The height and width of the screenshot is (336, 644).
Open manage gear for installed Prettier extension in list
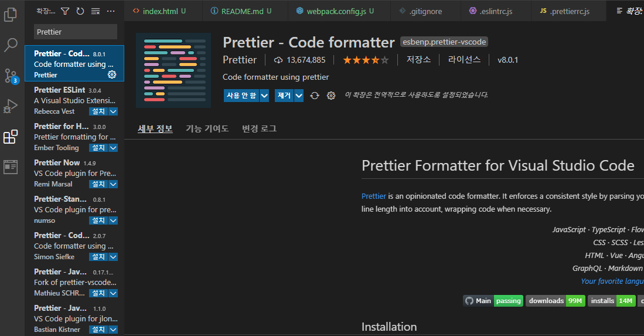click(x=112, y=74)
